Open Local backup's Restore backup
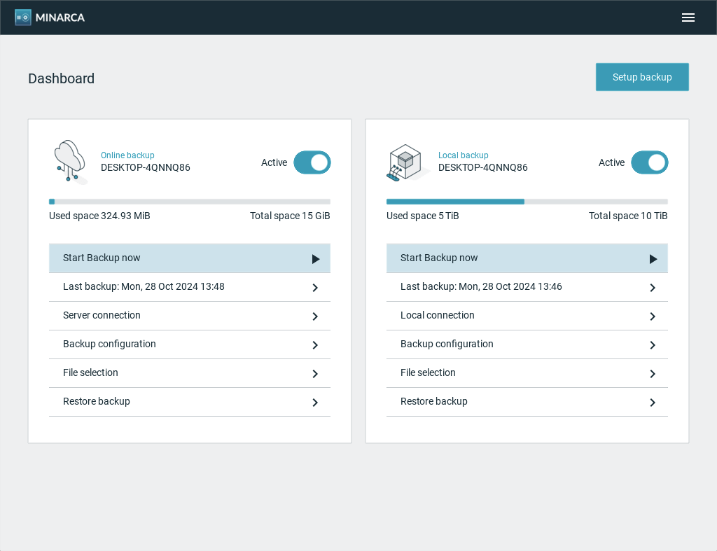717x551 pixels. tap(526, 402)
